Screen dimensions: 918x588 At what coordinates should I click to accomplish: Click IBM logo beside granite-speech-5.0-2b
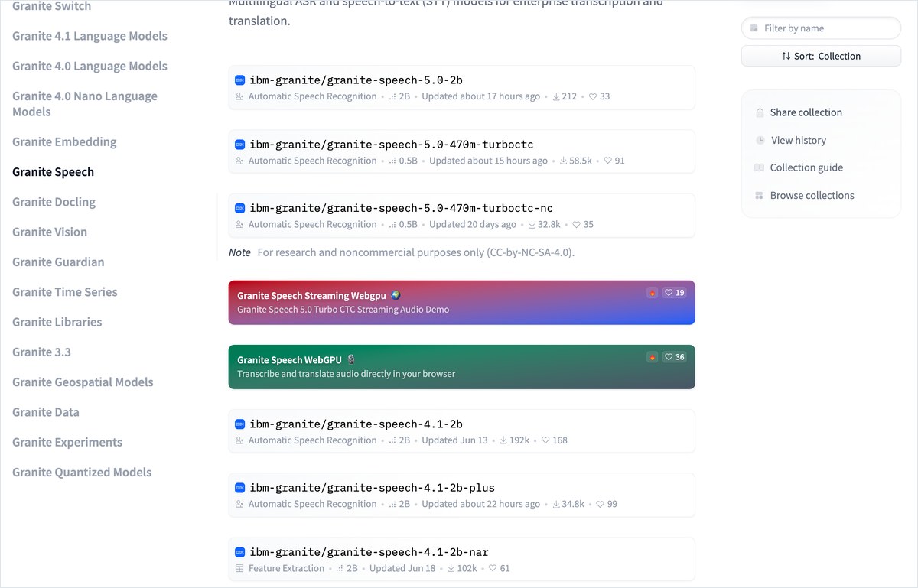[239, 80]
